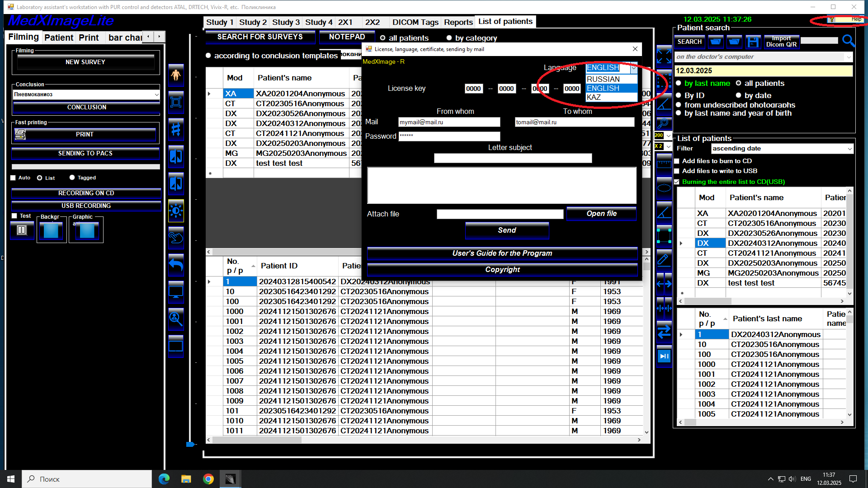Switch to the DICOM Tags tab
Screen dimensions: 868x488
[x=415, y=22]
